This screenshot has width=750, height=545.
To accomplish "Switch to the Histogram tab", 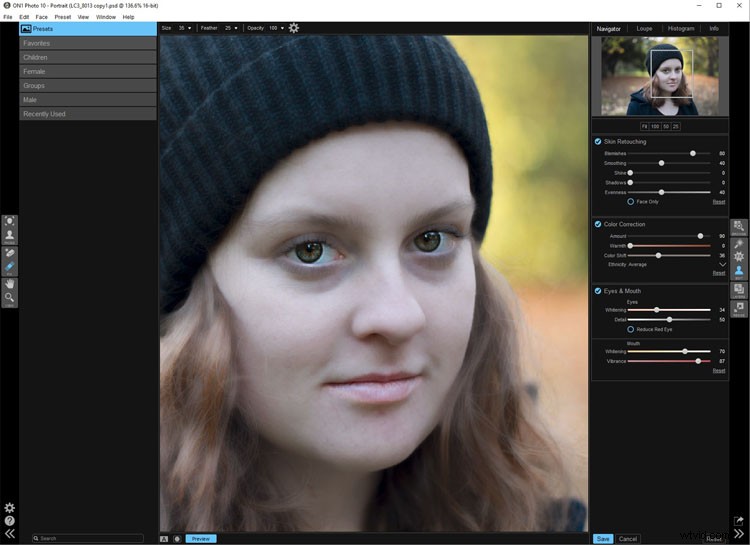I will coord(681,29).
